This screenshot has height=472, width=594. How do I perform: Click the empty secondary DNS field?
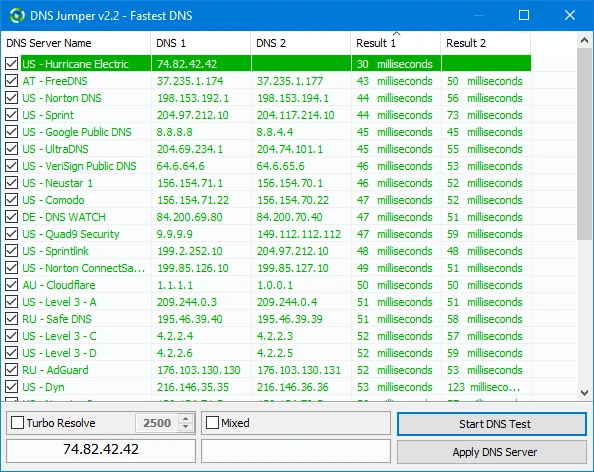(295, 451)
